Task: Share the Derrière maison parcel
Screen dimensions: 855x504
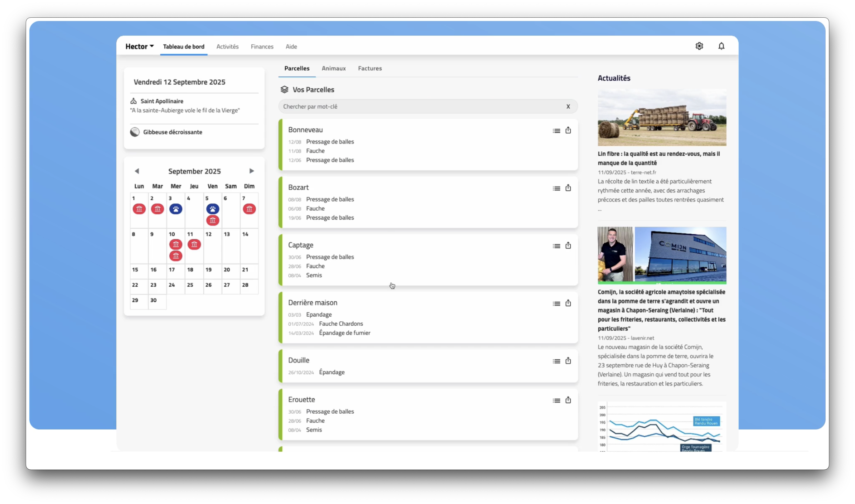Action: pos(568,303)
